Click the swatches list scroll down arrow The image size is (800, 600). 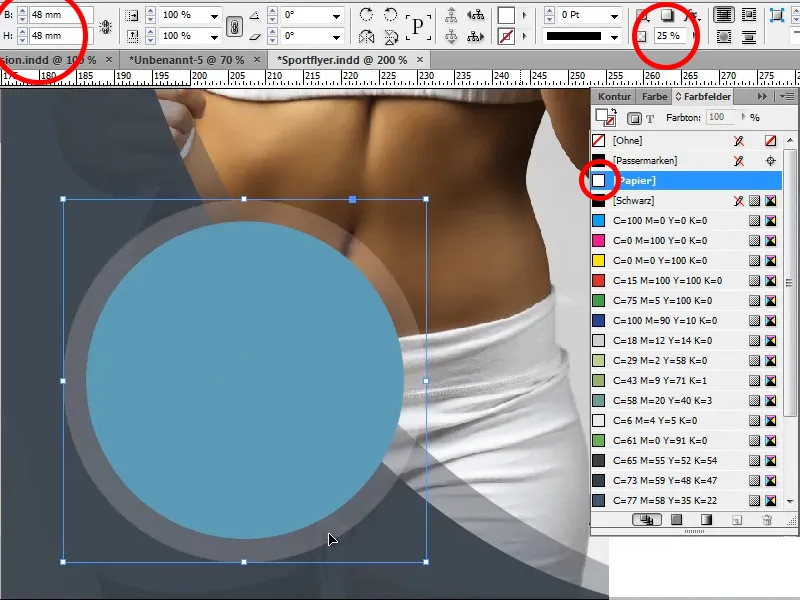(x=790, y=502)
